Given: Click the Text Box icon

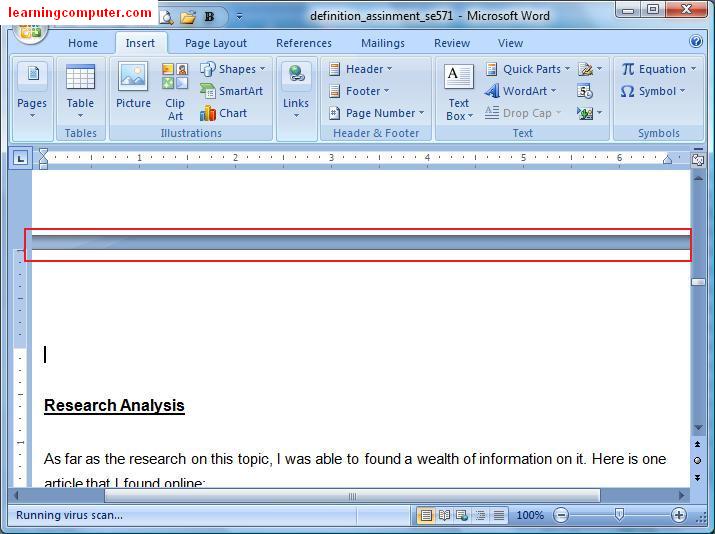Looking at the screenshot, I should tap(459, 77).
